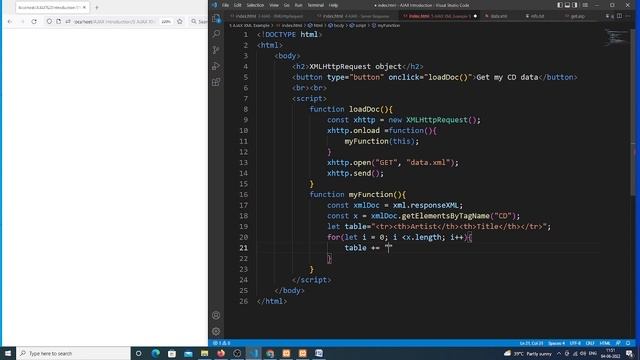Click line number 21 in gutter
The width and height of the screenshot is (640, 360).
pos(244,248)
